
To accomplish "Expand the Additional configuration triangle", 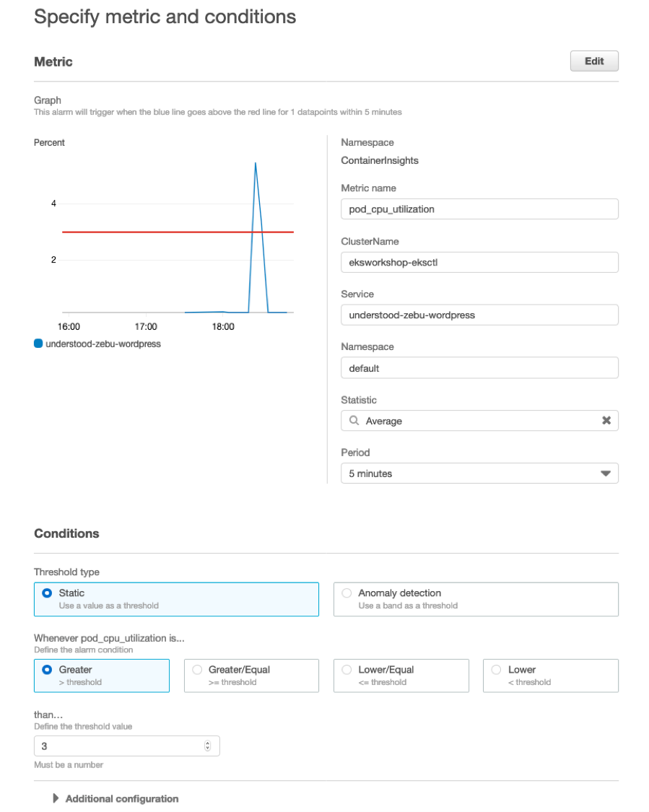I will (x=56, y=798).
